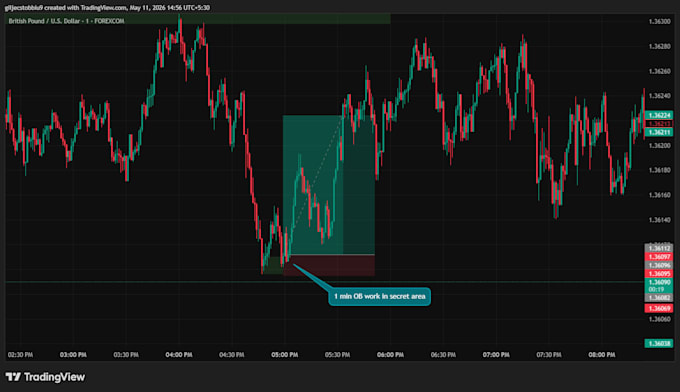
Task: Click the 06:30 PM time axis label
Action: (x=443, y=355)
